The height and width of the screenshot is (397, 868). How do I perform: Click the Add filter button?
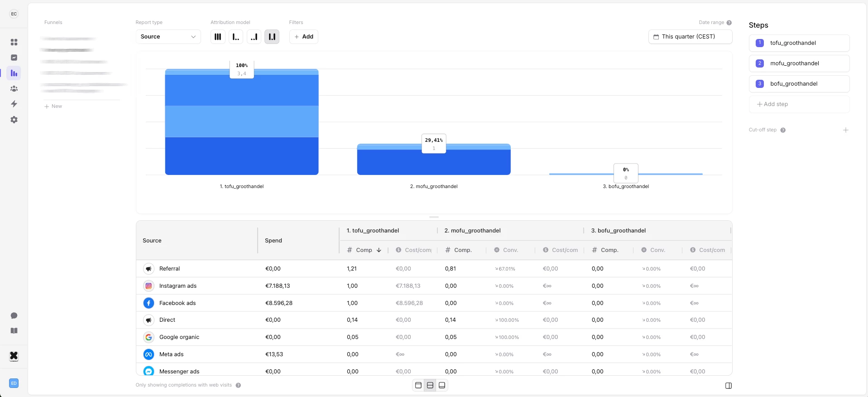pyautogui.click(x=304, y=37)
